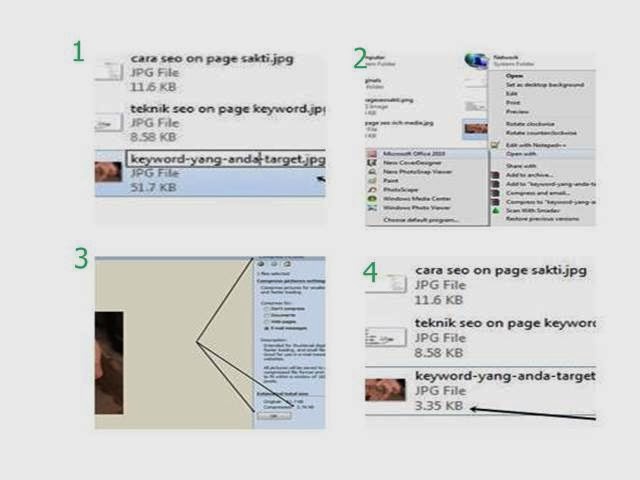Click the 3.35 KB file size text
Viewport: 640px width, 480px height.
coord(439,406)
